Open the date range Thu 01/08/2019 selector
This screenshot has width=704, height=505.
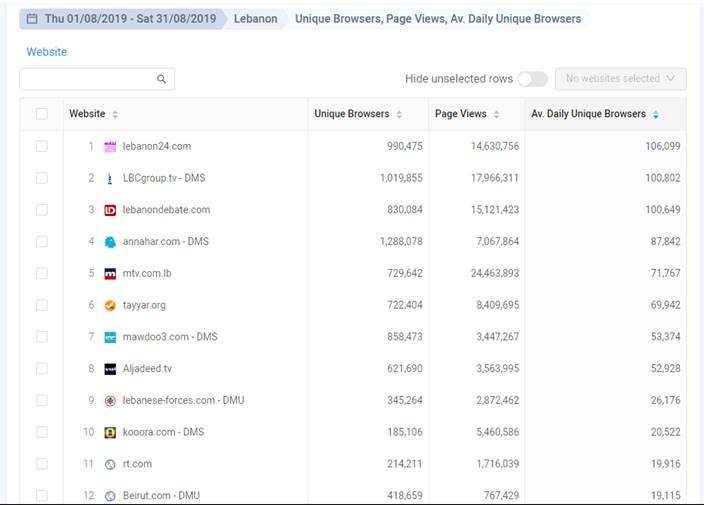coord(121,19)
